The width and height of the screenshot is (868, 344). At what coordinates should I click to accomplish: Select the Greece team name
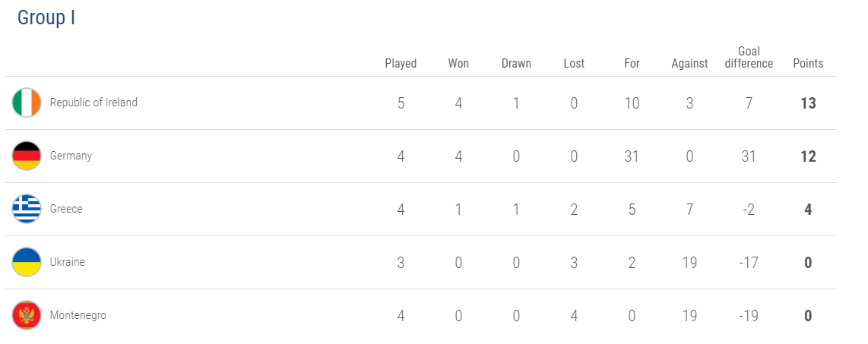(x=66, y=209)
